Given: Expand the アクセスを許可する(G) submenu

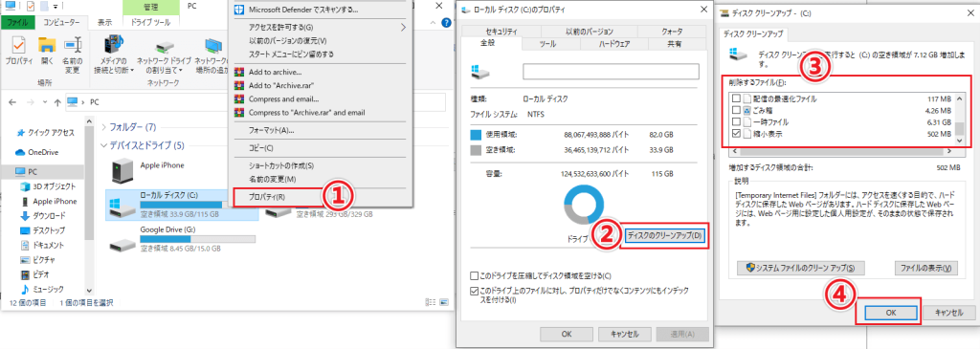Looking at the screenshot, I should pos(403,28).
